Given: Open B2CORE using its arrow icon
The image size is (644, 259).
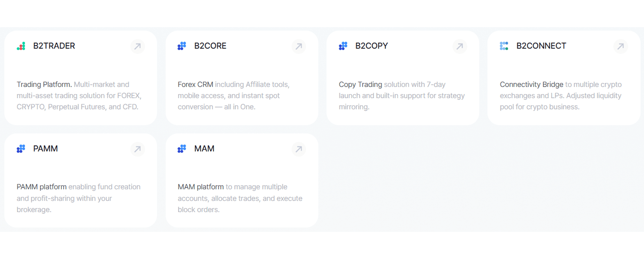Looking at the screenshot, I should coord(299,46).
